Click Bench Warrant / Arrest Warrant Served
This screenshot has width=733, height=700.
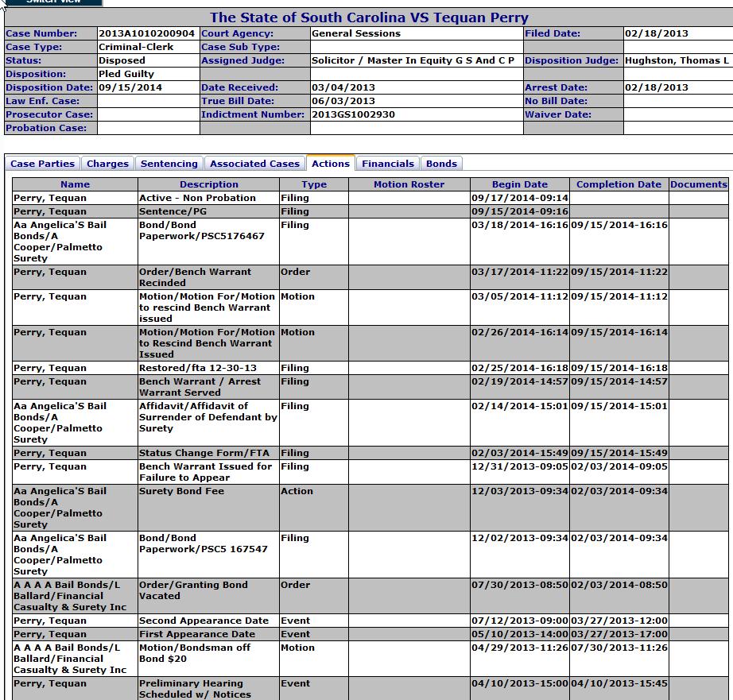[x=200, y=387]
